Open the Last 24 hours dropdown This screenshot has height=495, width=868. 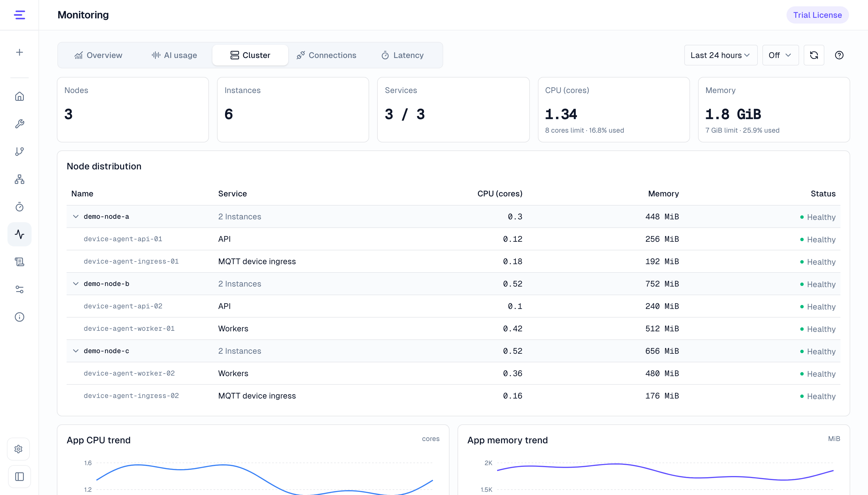point(720,55)
